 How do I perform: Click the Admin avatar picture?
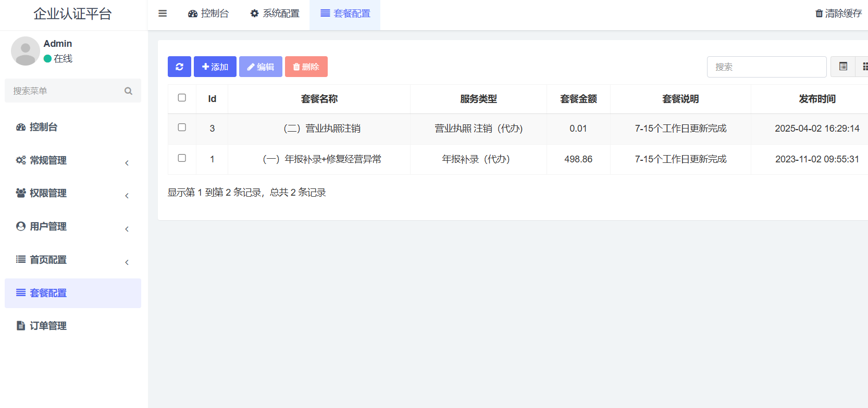[25, 51]
